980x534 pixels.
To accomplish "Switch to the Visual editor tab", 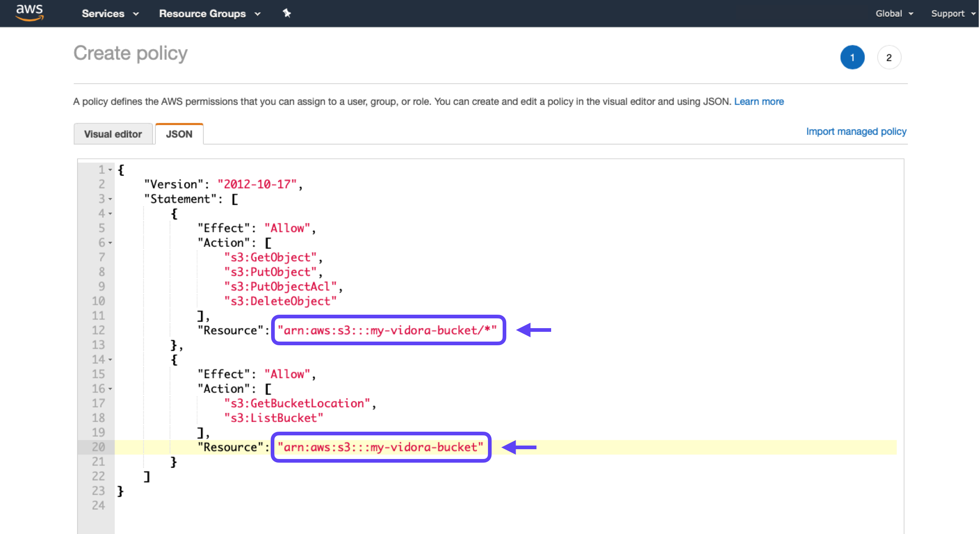I will 113,134.
